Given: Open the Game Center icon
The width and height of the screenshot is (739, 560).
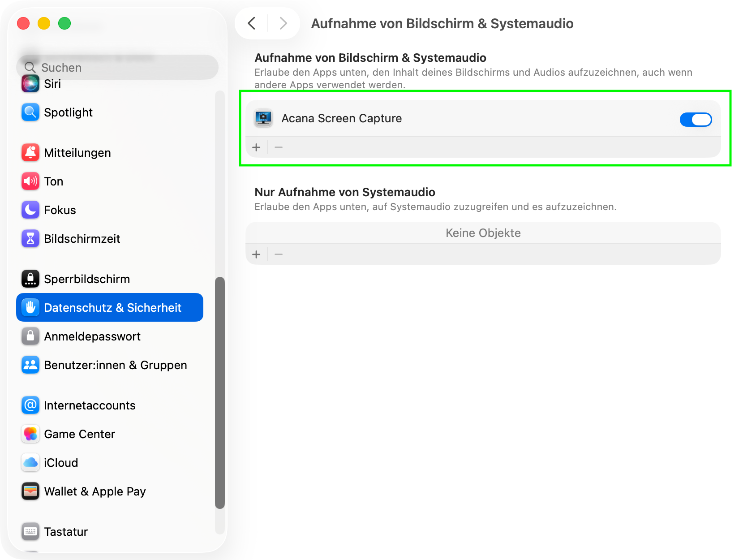Looking at the screenshot, I should (30, 434).
